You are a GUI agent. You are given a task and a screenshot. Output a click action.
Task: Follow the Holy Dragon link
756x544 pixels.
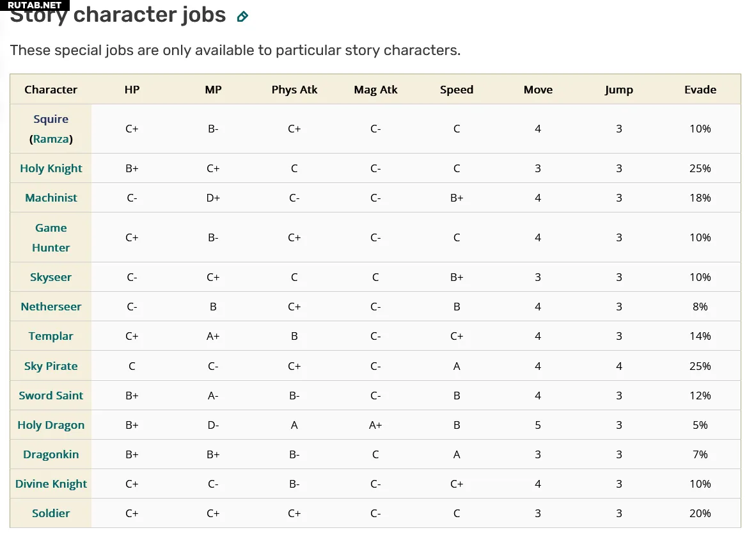(51, 425)
